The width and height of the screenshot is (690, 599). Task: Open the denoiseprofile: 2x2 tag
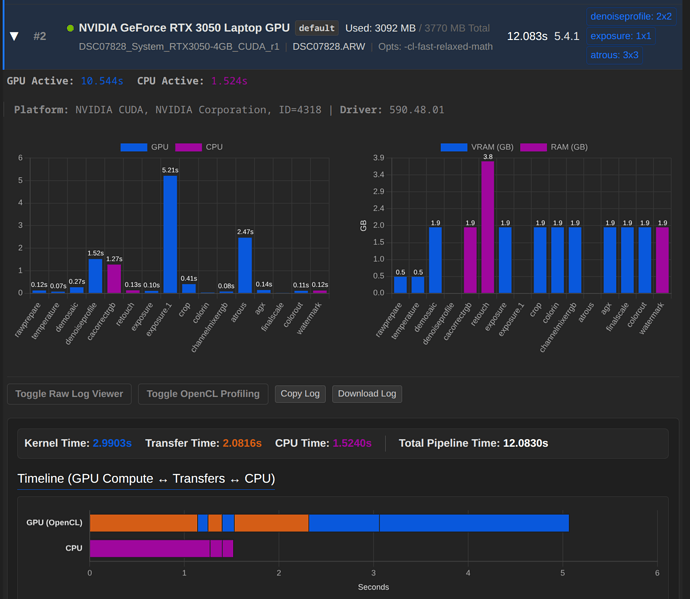click(x=631, y=17)
